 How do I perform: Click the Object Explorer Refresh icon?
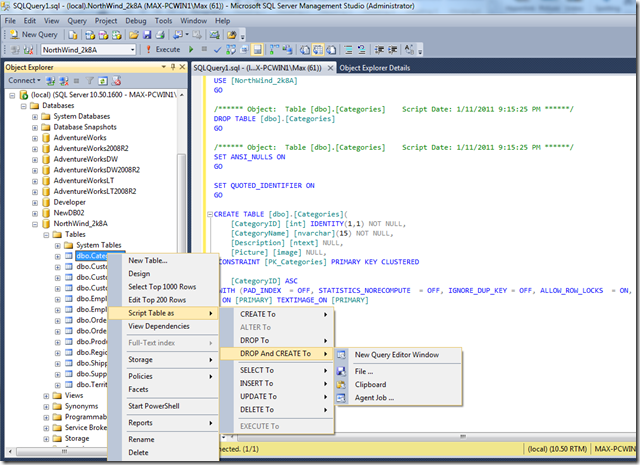click(103, 81)
